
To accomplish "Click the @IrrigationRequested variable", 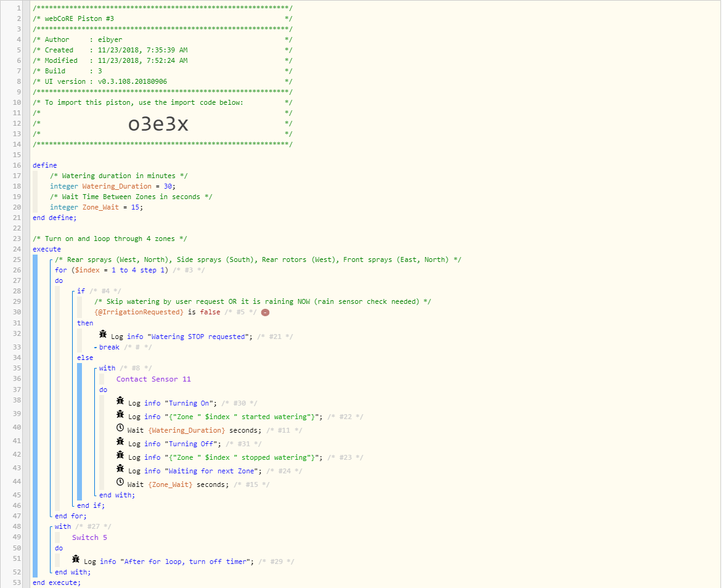I will coord(139,312).
